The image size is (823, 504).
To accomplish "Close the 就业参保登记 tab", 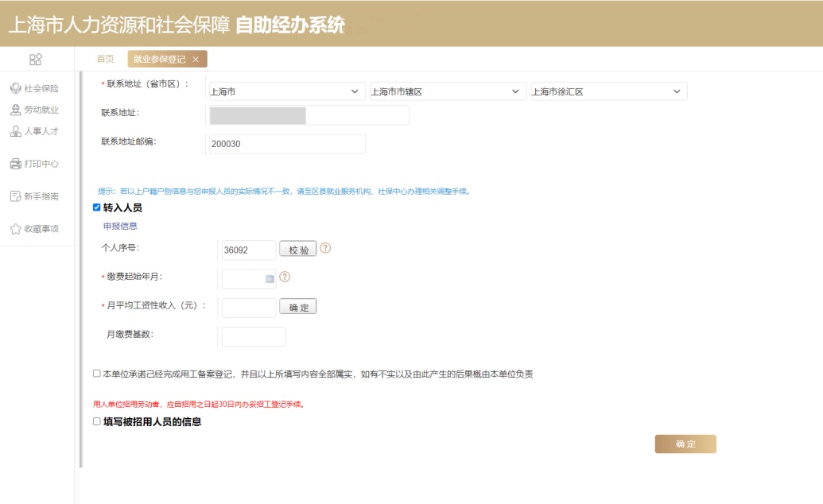I will pos(196,60).
